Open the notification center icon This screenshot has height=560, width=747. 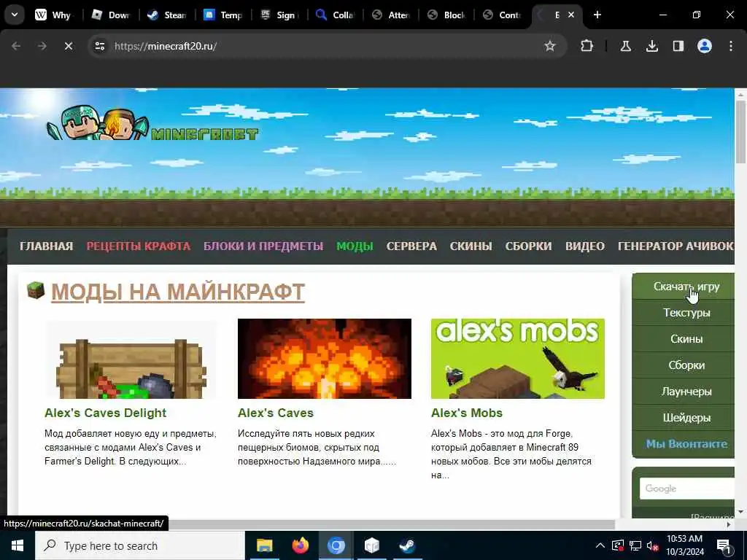point(724,545)
